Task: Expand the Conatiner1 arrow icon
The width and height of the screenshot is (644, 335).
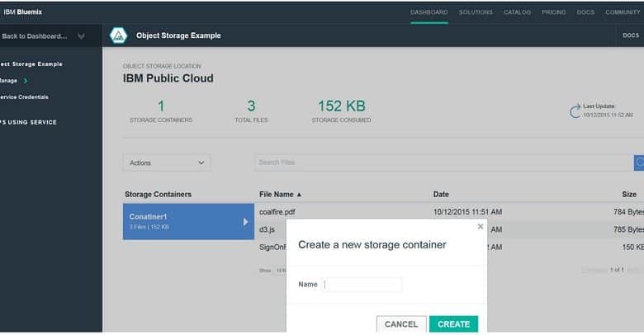Action: (245, 222)
